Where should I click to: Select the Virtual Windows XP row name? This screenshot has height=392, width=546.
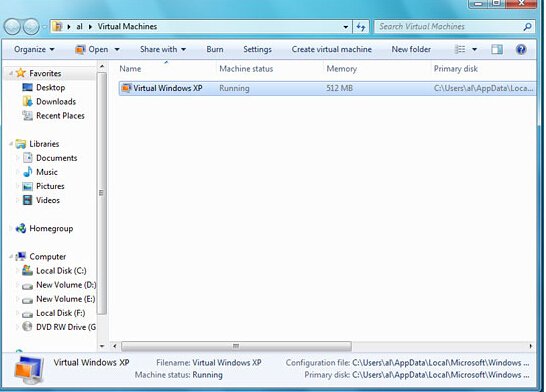coord(167,88)
